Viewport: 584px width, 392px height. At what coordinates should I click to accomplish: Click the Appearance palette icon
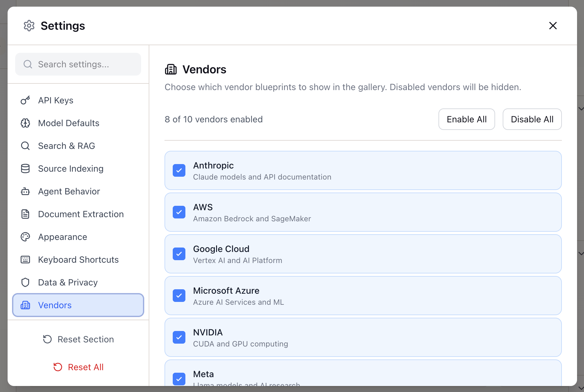coord(25,237)
